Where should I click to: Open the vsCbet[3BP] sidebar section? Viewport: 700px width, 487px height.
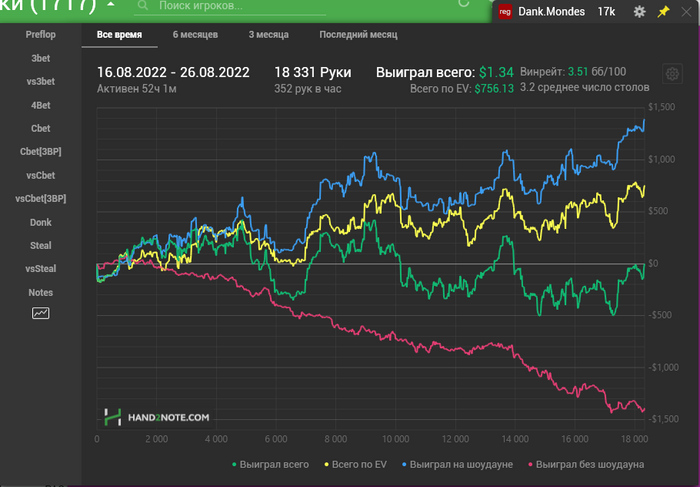click(41, 199)
